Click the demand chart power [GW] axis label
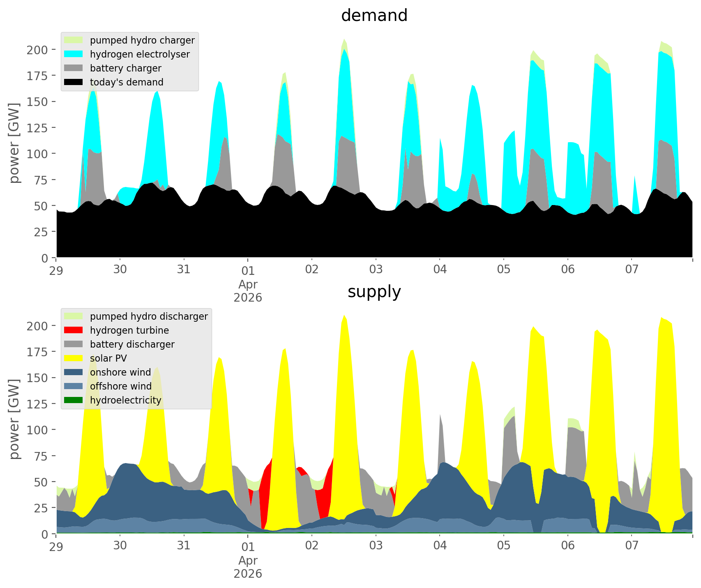 tap(14, 143)
